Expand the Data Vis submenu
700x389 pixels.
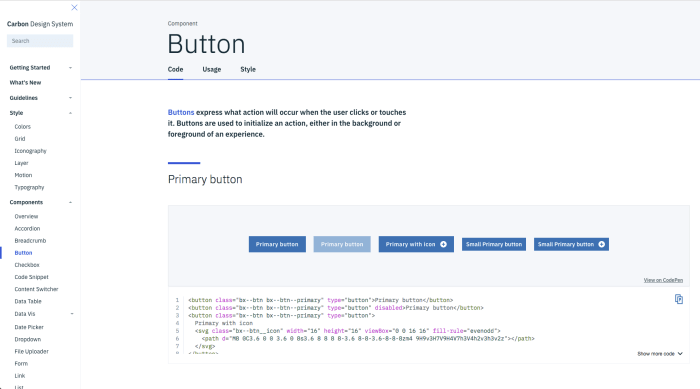point(44,314)
